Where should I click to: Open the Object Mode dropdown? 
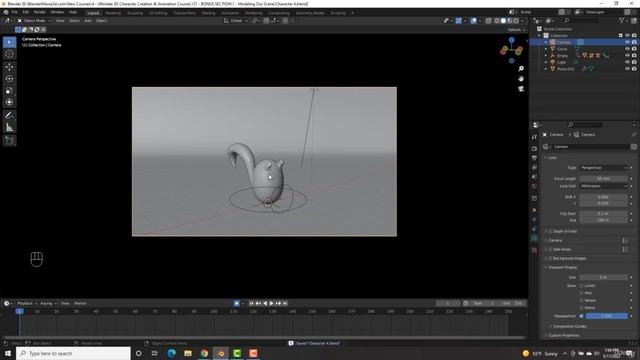[x=34, y=20]
